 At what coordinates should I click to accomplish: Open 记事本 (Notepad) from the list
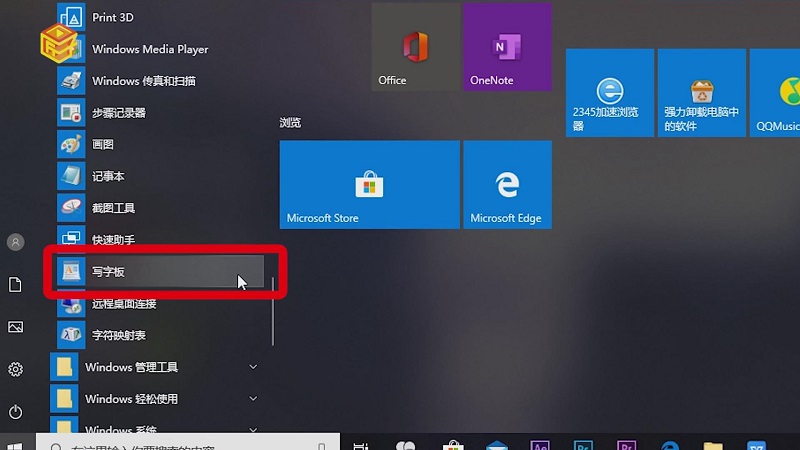(x=108, y=176)
